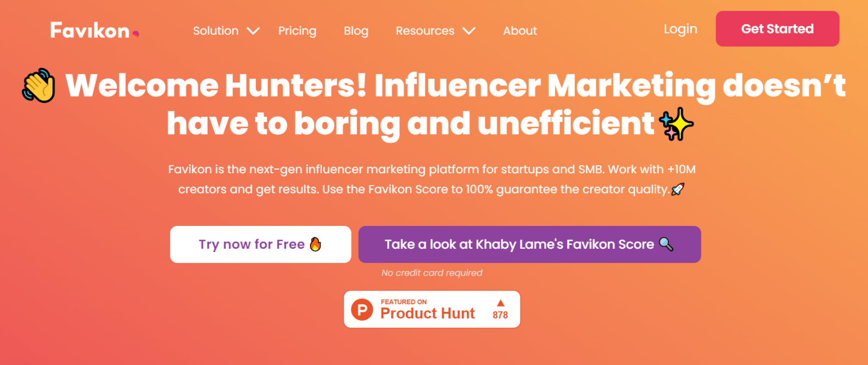Screen dimensions: 868x365
Task: Open the Resources menu
Action: pos(425,31)
